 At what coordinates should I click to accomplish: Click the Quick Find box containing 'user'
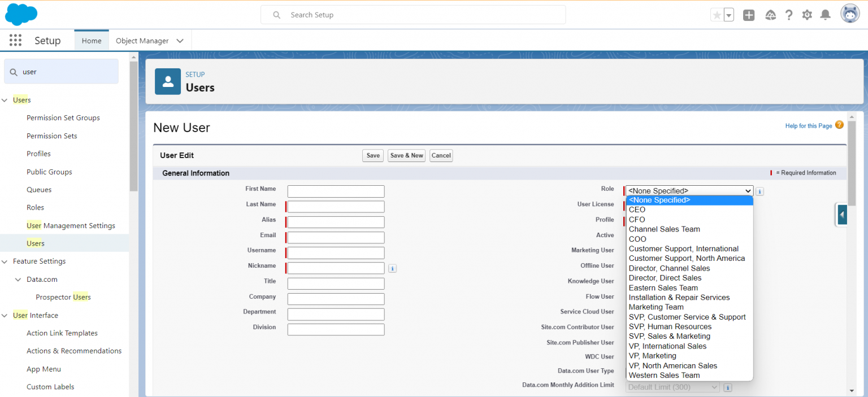(61, 72)
